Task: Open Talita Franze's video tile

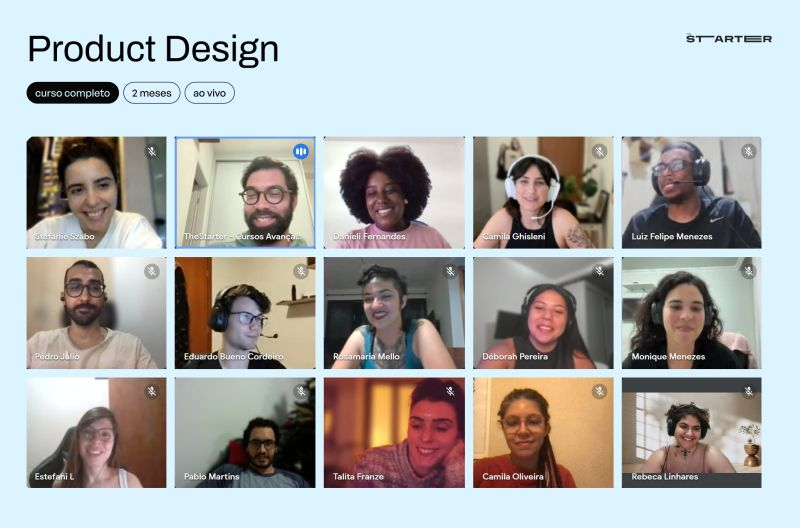Action: pos(394,433)
